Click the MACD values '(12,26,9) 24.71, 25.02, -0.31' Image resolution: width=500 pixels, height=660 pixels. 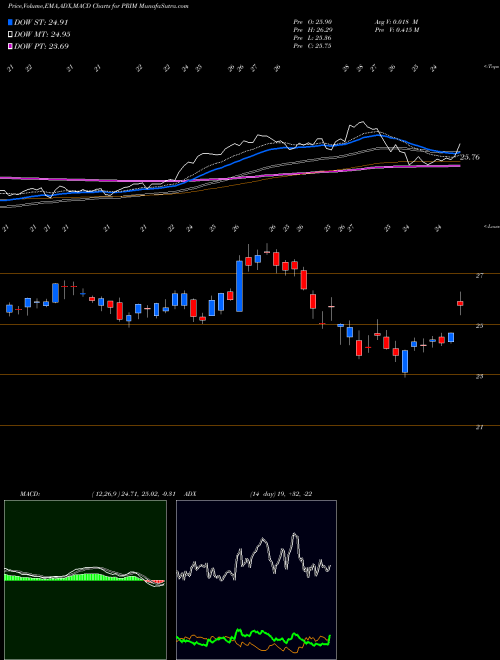[x=135, y=494]
